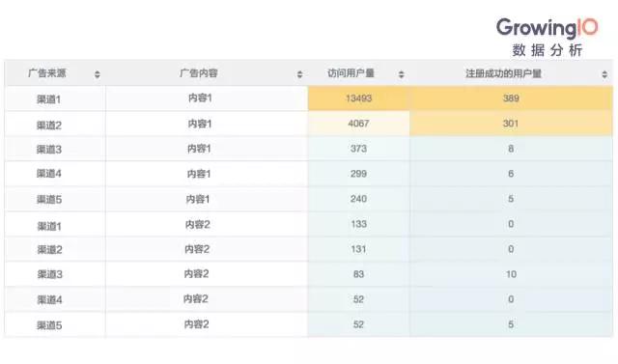Click the 373 visitors cell

(x=358, y=149)
